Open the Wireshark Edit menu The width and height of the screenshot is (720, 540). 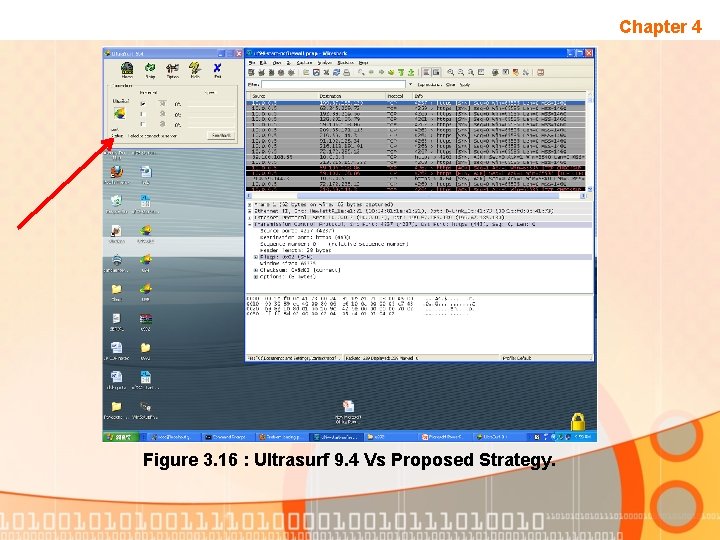point(263,62)
